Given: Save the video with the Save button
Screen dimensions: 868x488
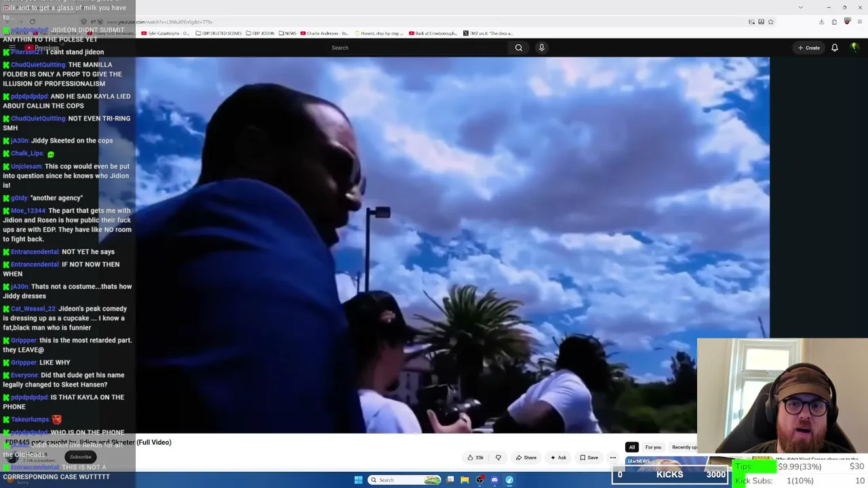Looking at the screenshot, I should [589, 457].
